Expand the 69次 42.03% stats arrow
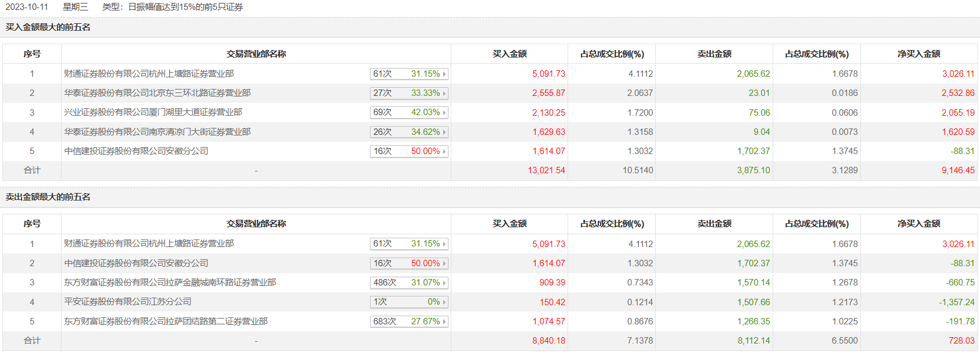The height and width of the screenshot is (354, 980). point(444,113)
